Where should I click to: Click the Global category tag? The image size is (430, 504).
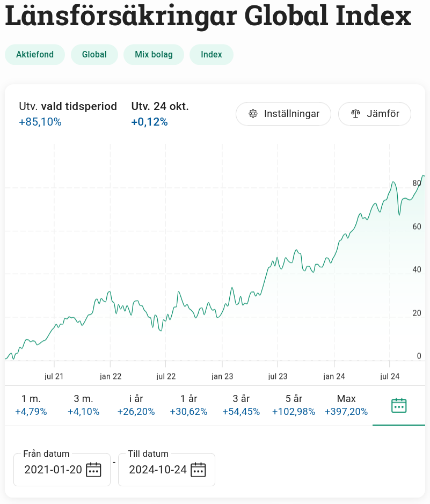[x=94, y=55]
